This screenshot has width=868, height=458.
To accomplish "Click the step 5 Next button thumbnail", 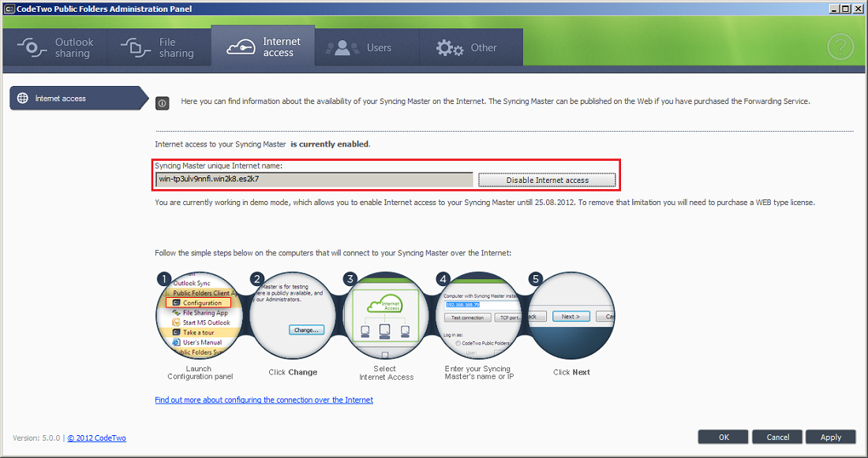I will [572, 316].
